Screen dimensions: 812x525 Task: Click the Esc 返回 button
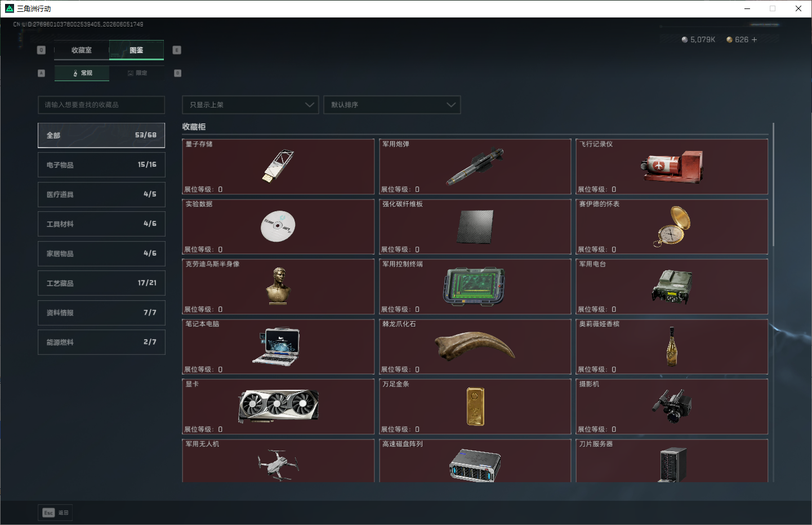pyautogui.click(x=55, y=513)
